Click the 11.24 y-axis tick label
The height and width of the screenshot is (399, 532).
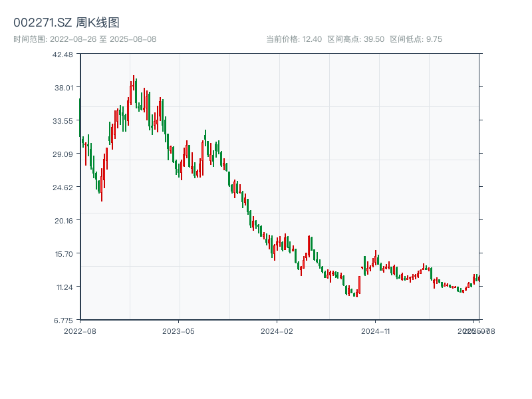(63, 287)
